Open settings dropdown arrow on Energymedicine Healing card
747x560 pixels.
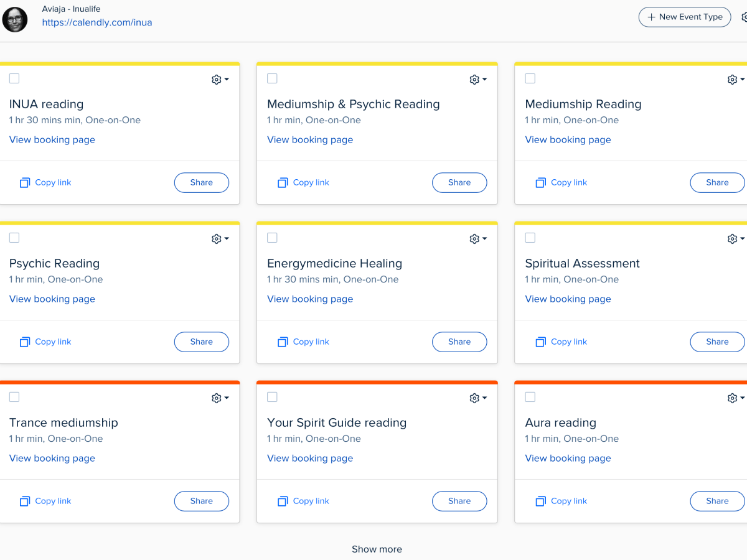pos(485,239)
